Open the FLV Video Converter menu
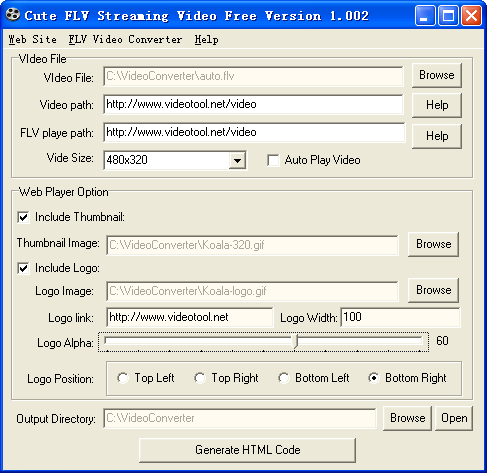 coord(125,39)
